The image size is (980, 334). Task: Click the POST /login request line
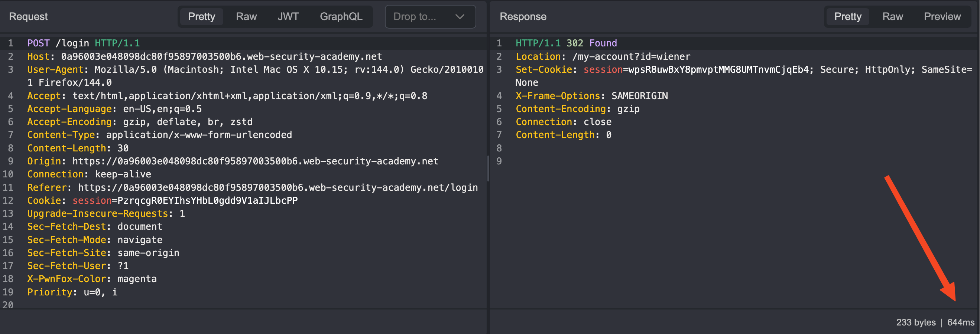coord(84,43)
